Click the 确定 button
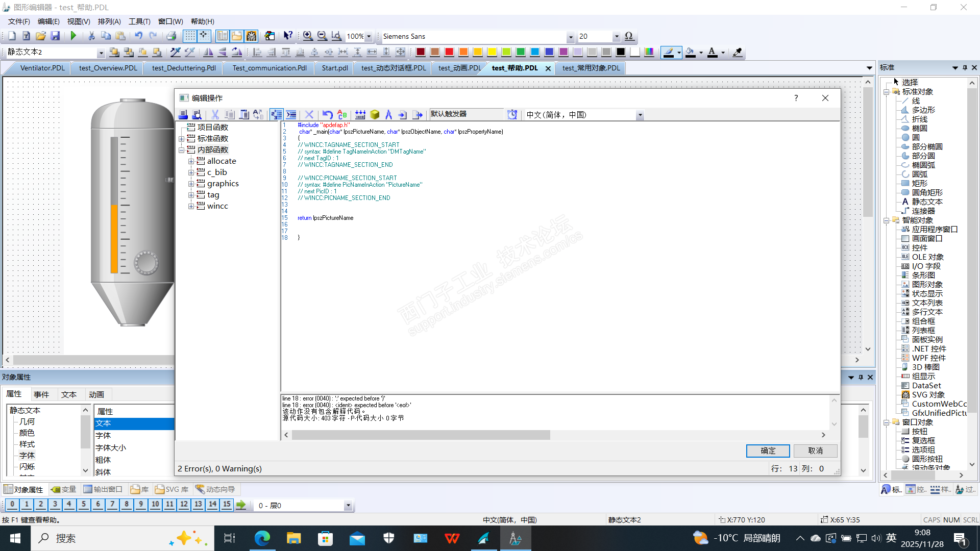Viewport: 980px width, 551px height. (768, 450)
